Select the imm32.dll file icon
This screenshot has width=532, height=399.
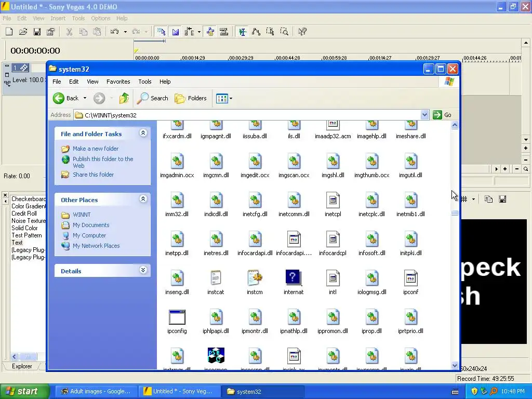click(x=177, y=200)
